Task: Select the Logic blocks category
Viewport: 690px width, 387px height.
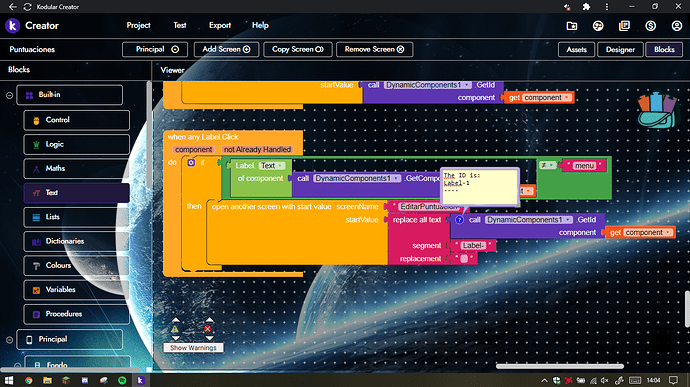Action: 77,144
